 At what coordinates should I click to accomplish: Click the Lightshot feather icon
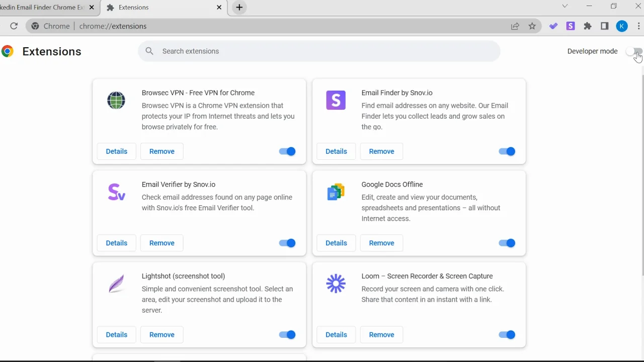coord(116,284)
